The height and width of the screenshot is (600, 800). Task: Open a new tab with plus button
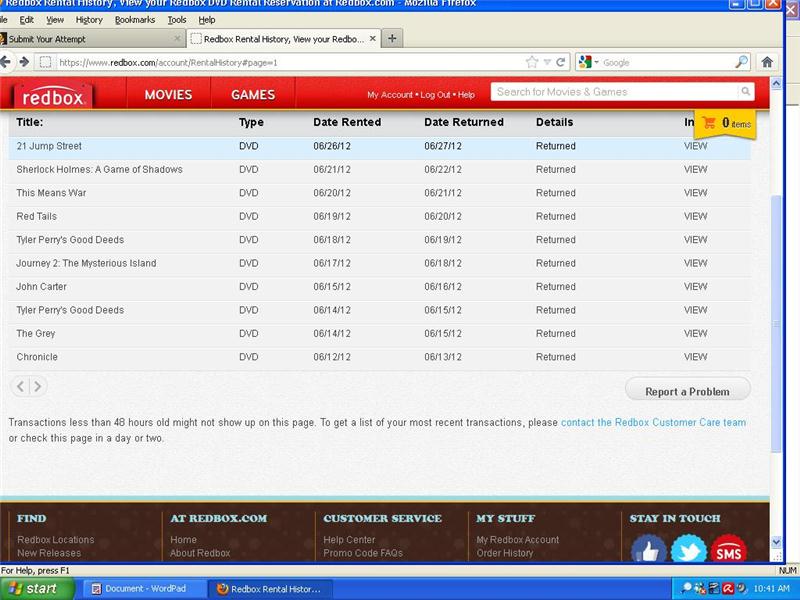click(392, 39)
